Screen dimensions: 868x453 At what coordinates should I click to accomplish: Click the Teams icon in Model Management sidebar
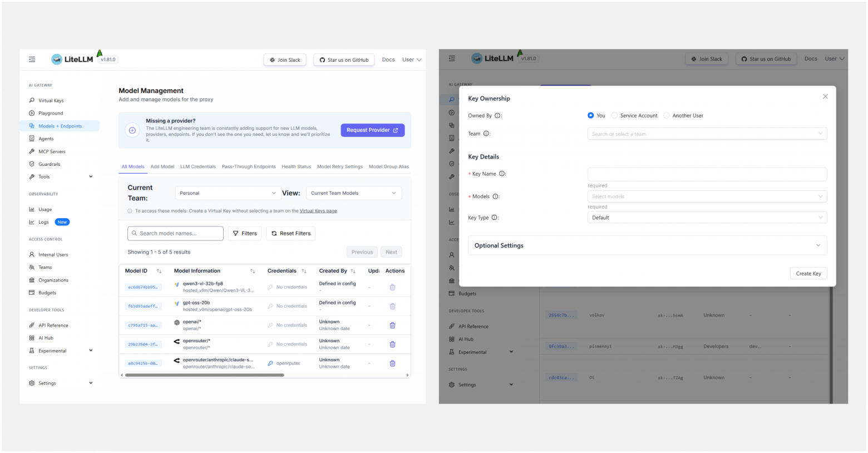click(x=32, y=267)
